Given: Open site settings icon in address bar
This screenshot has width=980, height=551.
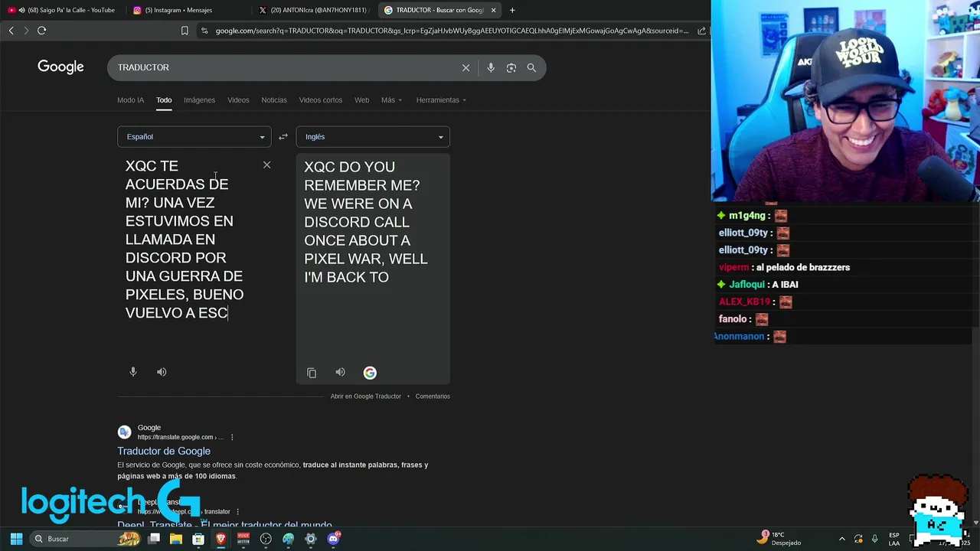Looking at the screenshot, I should [204, 31].
